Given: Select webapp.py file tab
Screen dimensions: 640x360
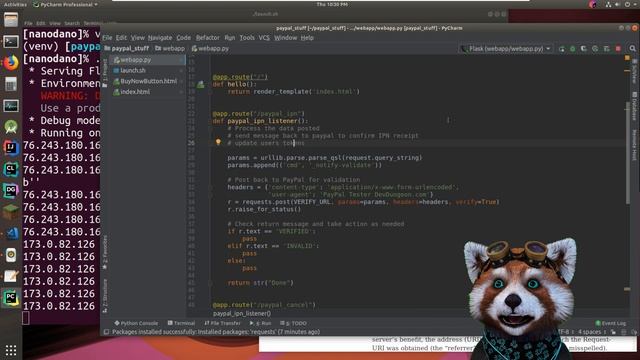Looking at the screenshot, I should [148, 60].
